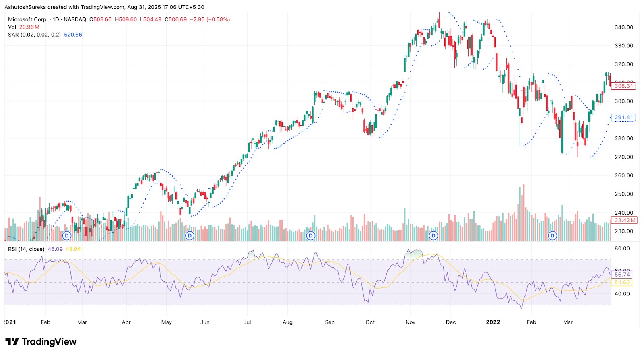Click the 250.00 price axis label

(x=623, y=194)
